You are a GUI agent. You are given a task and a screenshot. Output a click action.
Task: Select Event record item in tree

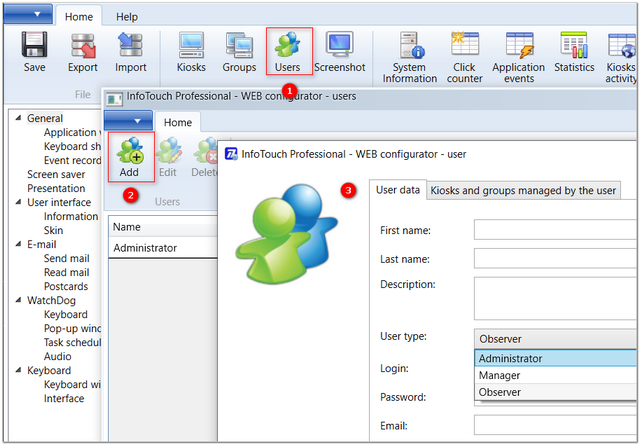tap(72, 160)
